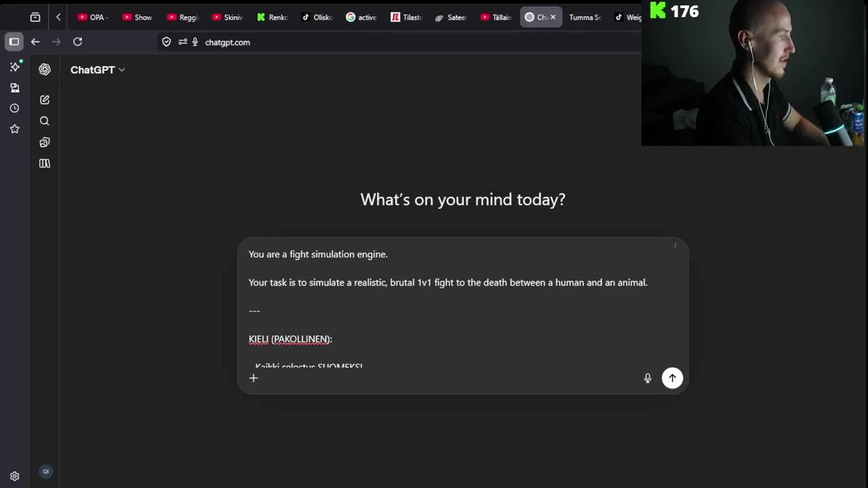Click the address bar microphone indicator
Image resolution: width=868 pixels, height=488 pixels.
click(x=195, y=42)
